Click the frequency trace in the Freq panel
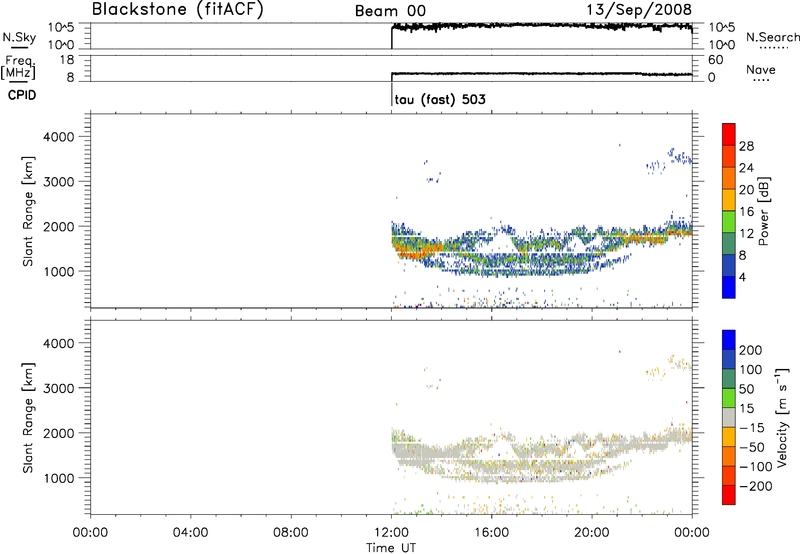 pos(541,74)
